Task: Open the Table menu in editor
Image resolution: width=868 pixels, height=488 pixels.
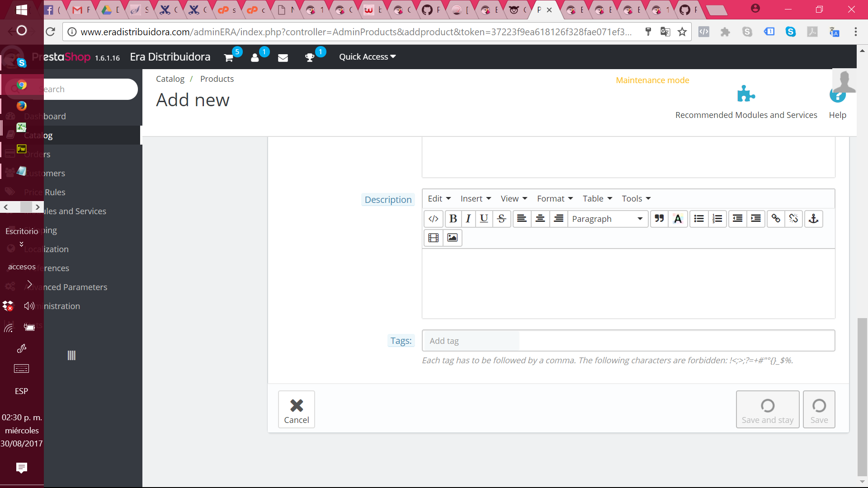Action: tap(597, 199)
